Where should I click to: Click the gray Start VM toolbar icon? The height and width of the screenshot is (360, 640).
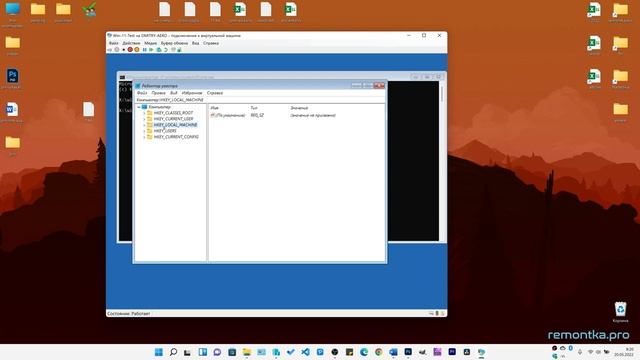(117, 50)
